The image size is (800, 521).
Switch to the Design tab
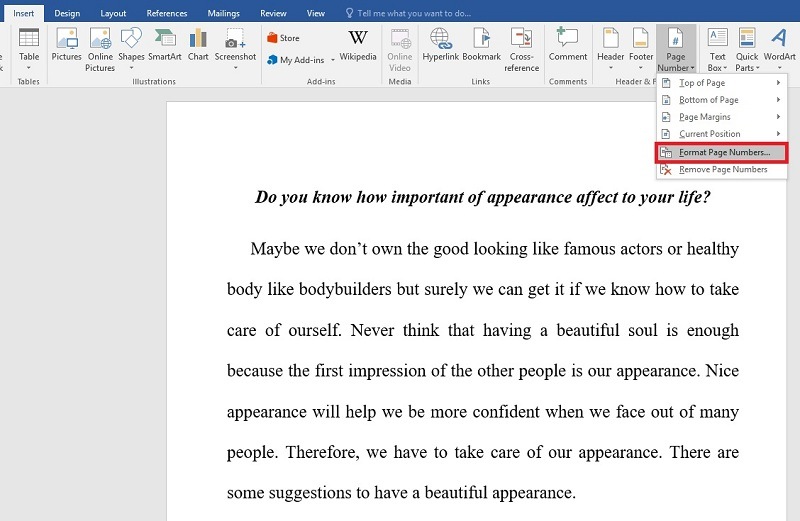tap(67, 14)
